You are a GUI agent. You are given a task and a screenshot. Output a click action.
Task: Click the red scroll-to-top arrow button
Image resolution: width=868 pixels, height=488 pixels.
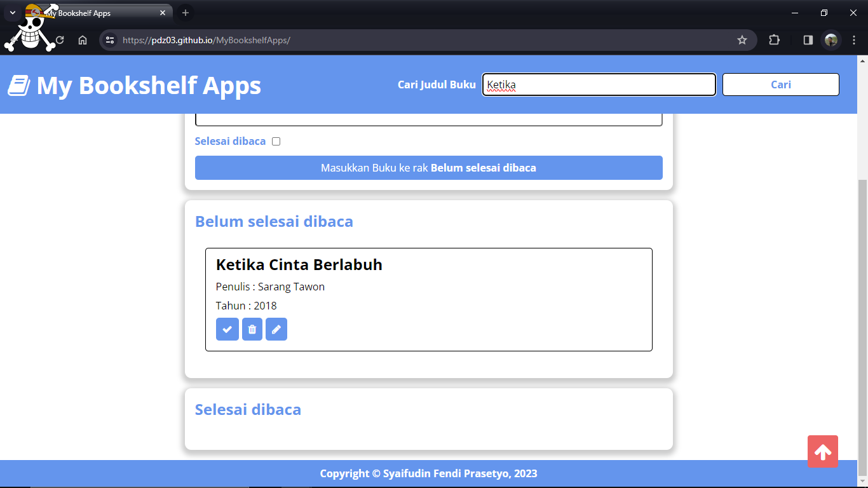(x=823, y=452)
